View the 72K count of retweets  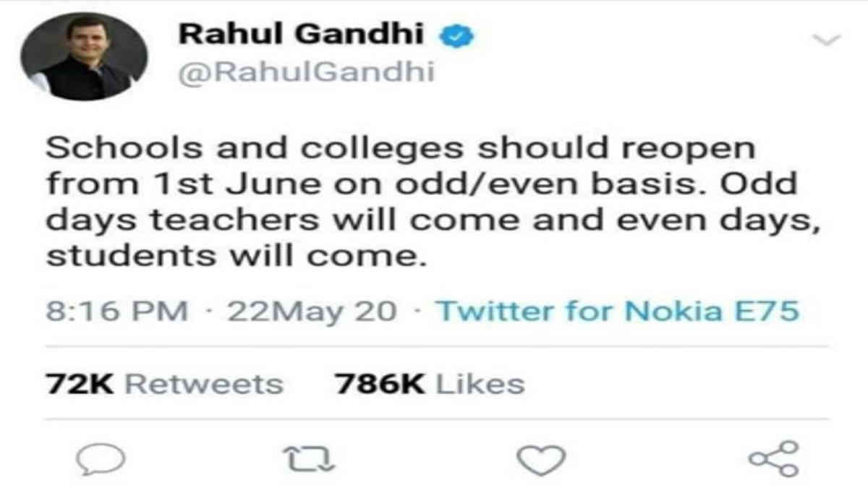pos(78,384)
